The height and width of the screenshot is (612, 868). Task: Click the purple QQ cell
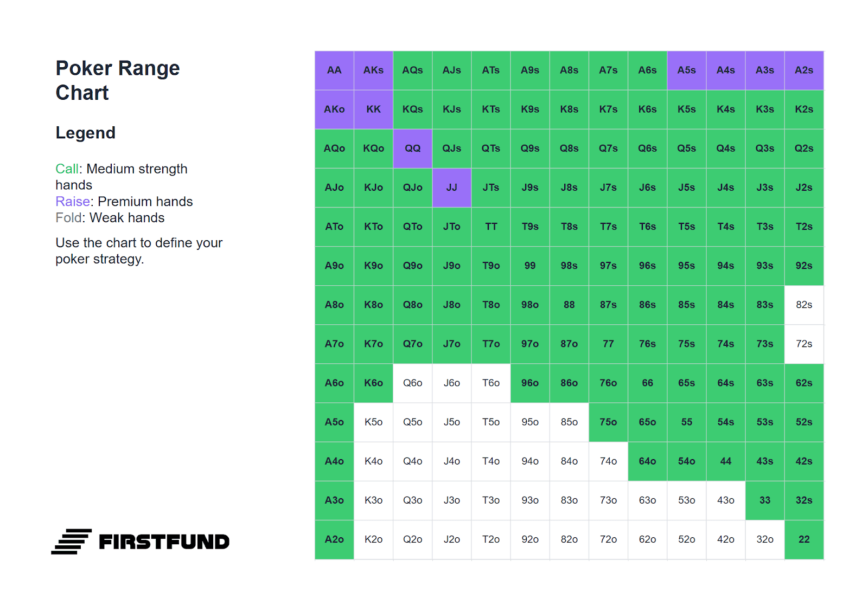pos(413,149)
